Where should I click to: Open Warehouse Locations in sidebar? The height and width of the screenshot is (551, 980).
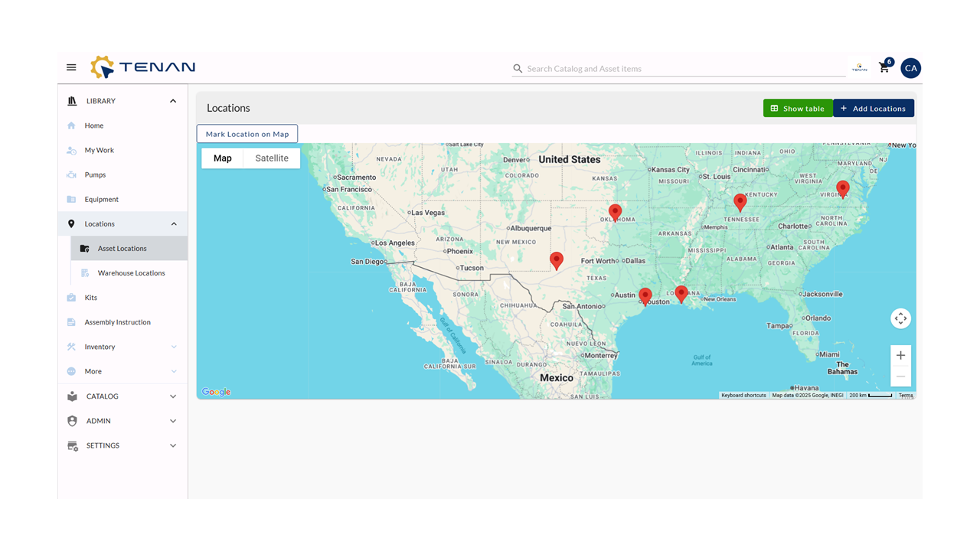131,273
